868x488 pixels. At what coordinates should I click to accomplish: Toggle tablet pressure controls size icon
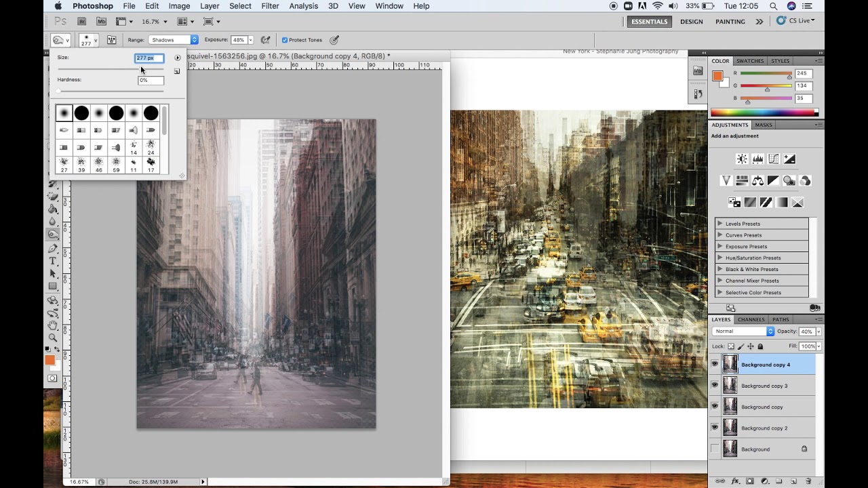pyautogui.click(x=334, y=40)
